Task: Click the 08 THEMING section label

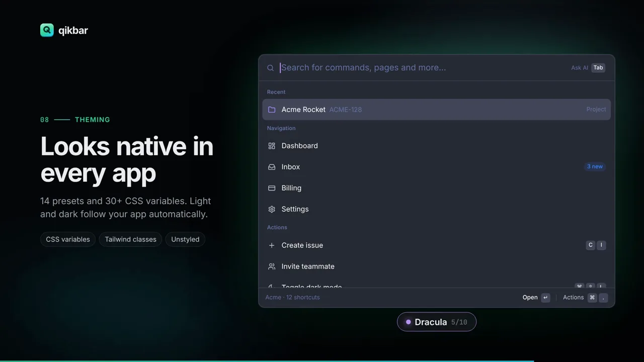Action: [75, 120]
